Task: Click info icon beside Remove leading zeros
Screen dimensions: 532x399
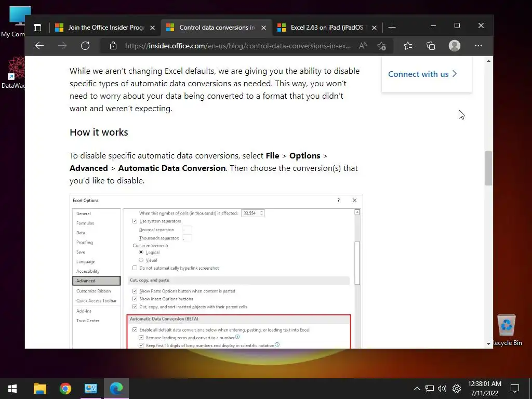Action: [x=237, y=337]
